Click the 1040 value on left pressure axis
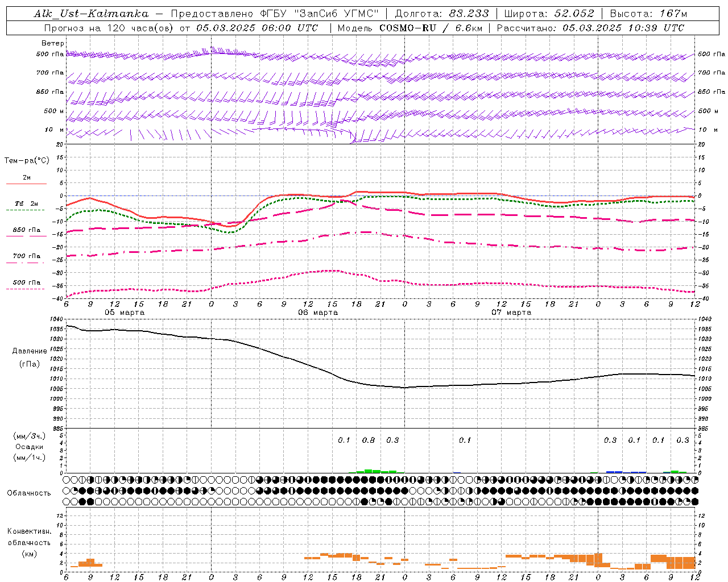The image size is (728, 582). 56,319
